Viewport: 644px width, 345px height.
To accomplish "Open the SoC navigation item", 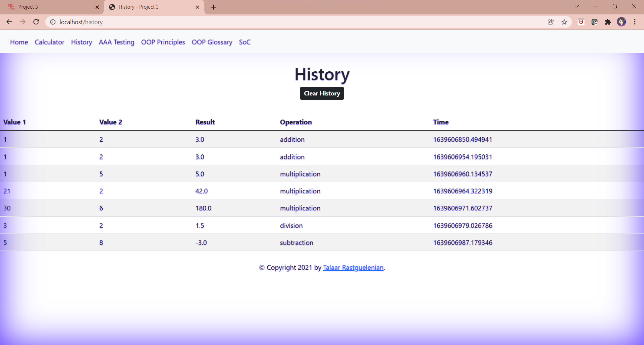I will click(245, 42).
